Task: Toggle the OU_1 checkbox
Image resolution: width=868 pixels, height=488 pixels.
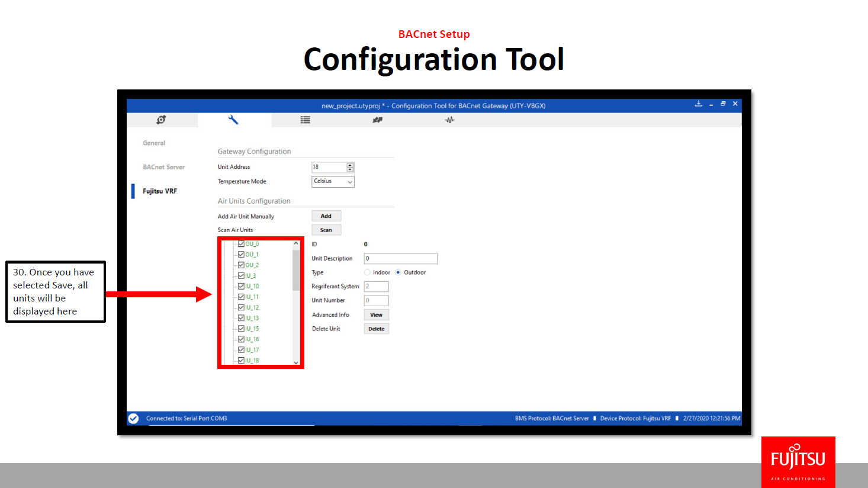Action: point(241,255)
